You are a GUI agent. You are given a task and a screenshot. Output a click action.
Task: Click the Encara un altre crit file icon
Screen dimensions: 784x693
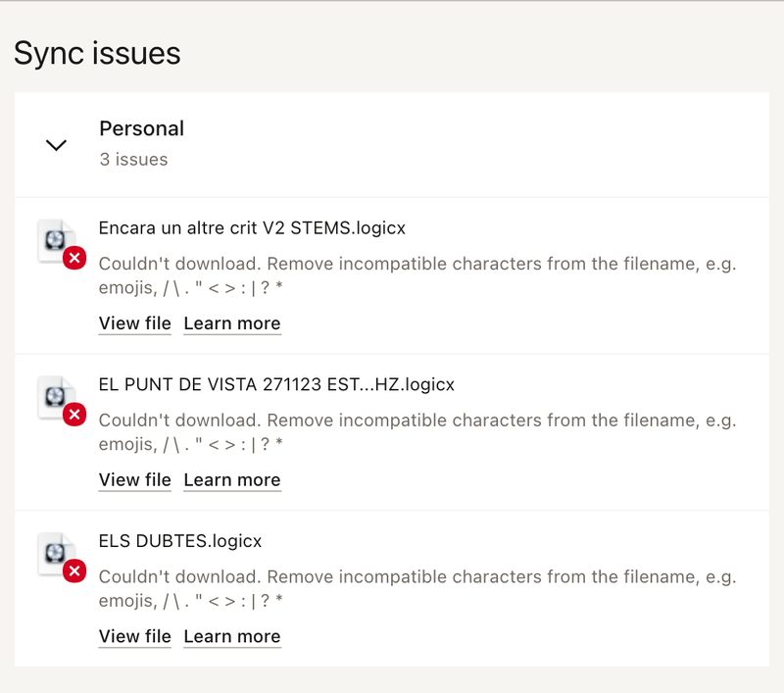pyautogui.click(x=55, y=239)
